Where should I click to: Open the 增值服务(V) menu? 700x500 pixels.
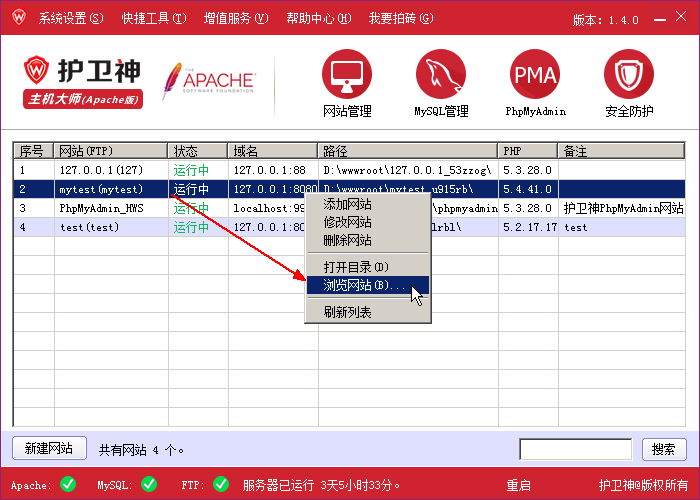(x=236, y=18)
